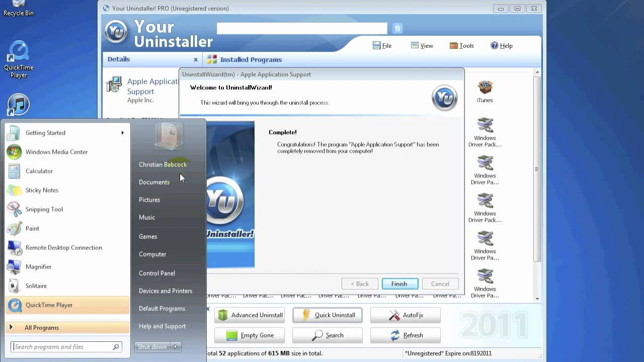Open the Recycle Bin desktop icon
The height and width of the screenshot is (362, 644).
pos(19,9)
